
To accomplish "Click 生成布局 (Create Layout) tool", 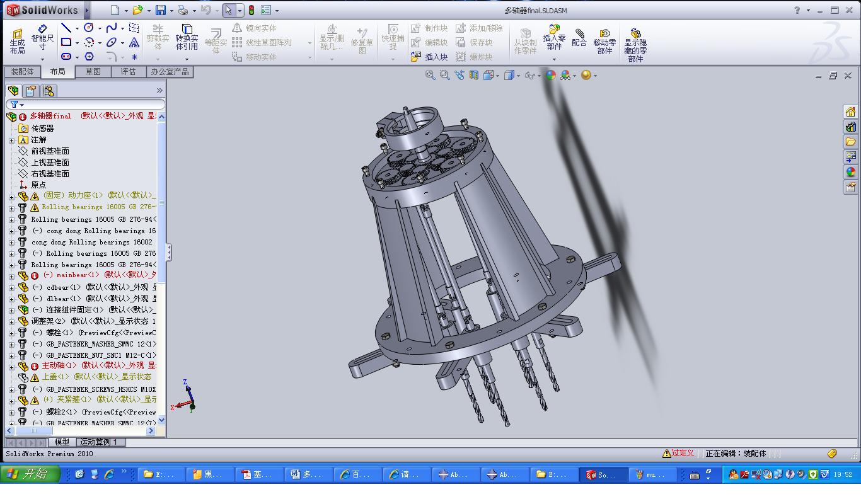I will (x=17, y=42).
